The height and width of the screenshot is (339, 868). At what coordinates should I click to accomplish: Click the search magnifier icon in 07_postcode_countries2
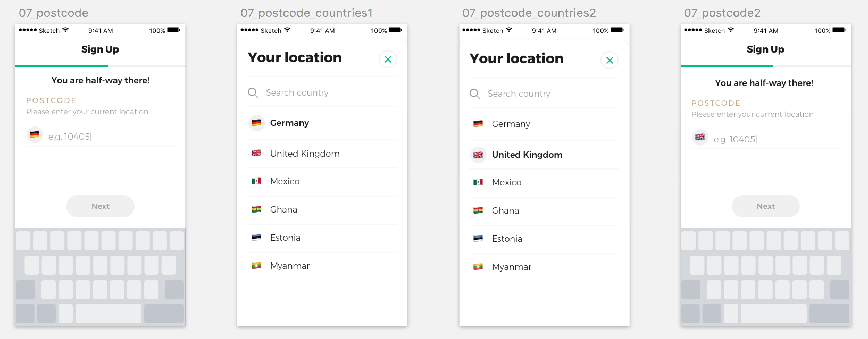point(474,94)
